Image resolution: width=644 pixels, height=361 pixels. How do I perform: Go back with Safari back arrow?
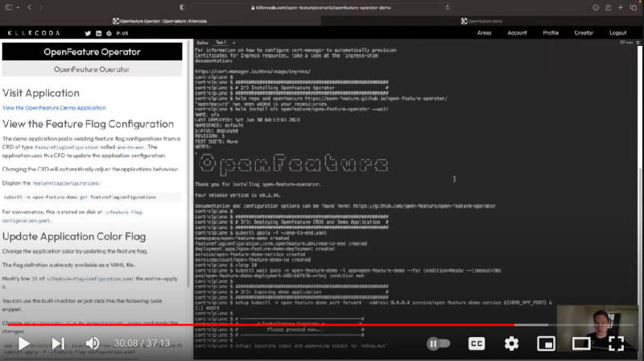[x=29, y=7]
